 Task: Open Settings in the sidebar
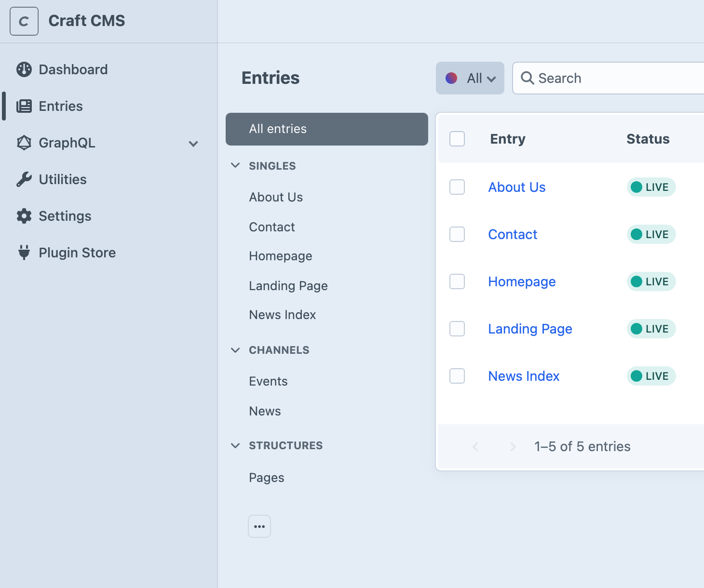(65, 216)
